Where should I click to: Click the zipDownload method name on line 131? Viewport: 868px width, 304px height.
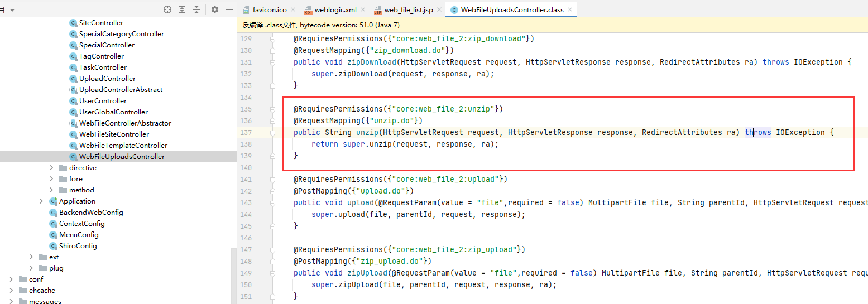pyautogui.click(x=372, y=62)
